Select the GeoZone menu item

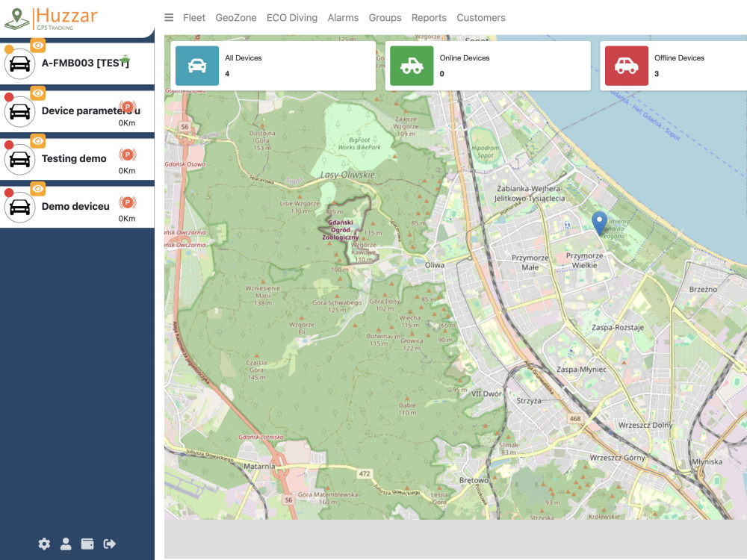[x=236, y=17]
